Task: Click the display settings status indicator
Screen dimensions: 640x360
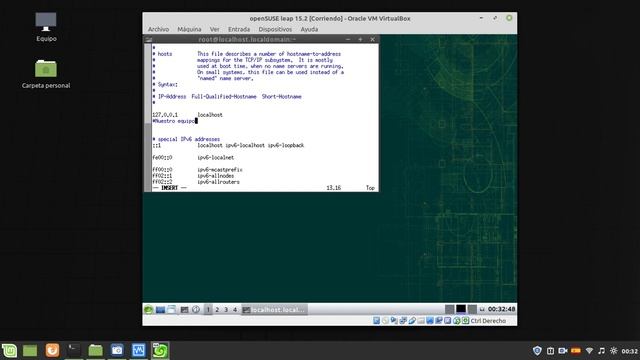Action: point(430,321)
